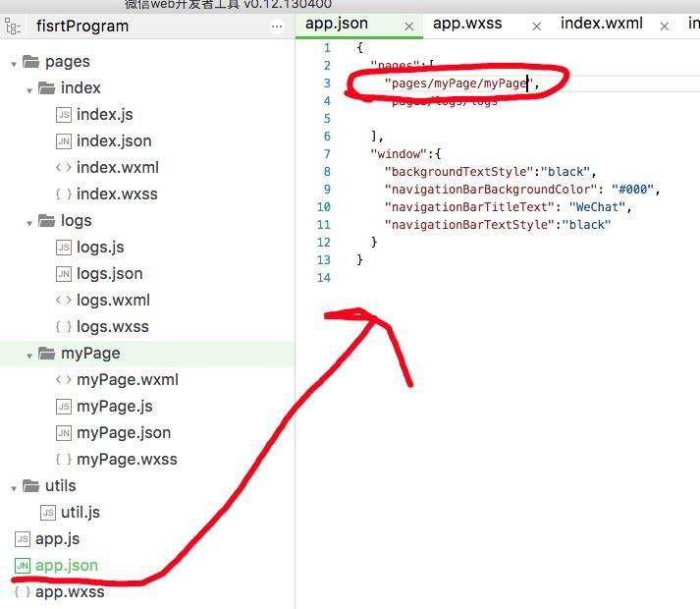Image resolution: width=700 pixels, height=609 pixels.
Task: Collapse the pages folder arrow
Action: (15, 63)
